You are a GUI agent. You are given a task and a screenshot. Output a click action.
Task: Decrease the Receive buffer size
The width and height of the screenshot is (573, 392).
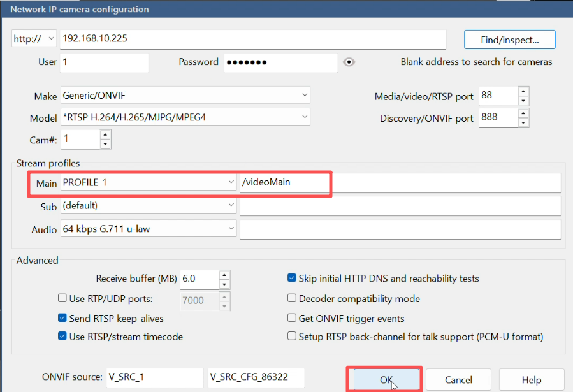224,284
